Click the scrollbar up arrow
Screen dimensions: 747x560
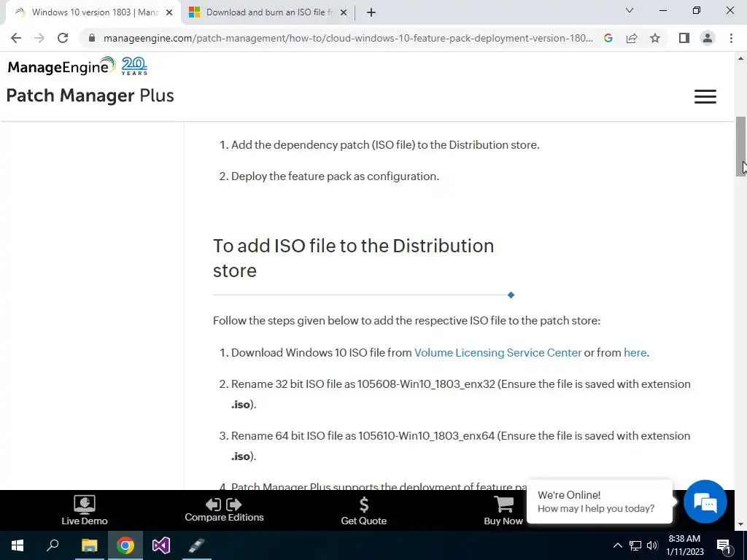coord(740,58)
